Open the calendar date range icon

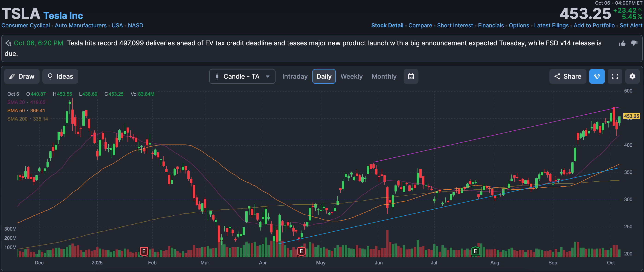411,76
